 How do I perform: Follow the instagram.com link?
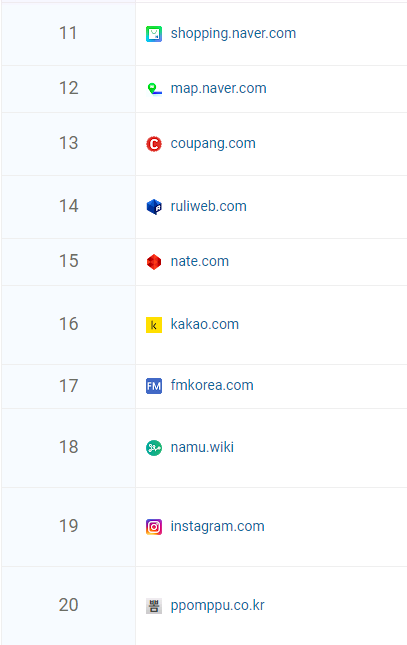click(x=217, y=526)
